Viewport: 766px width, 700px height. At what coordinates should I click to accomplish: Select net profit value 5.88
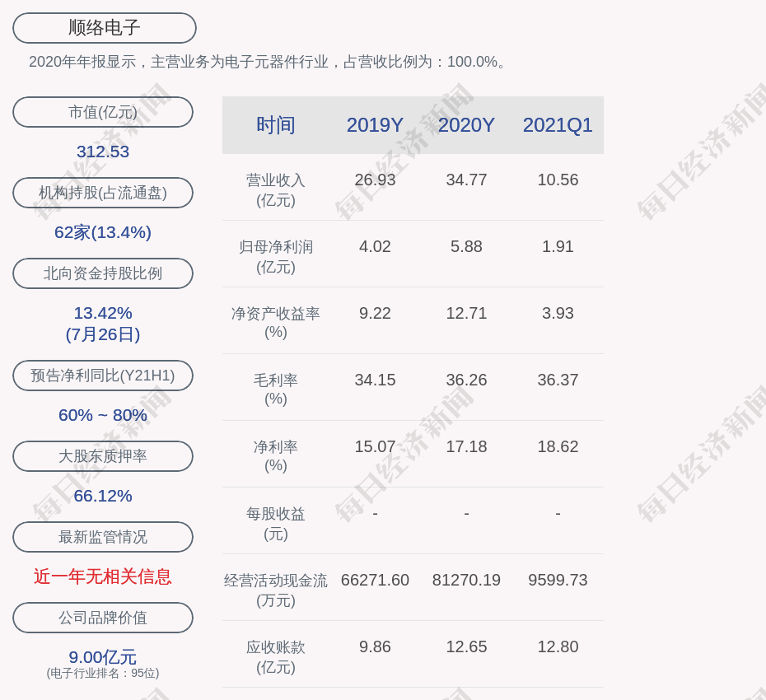(466, 247)
